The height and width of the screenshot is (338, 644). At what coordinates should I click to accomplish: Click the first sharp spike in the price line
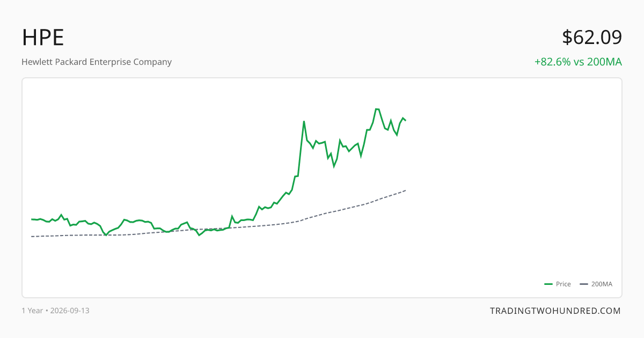click(304, 121)
